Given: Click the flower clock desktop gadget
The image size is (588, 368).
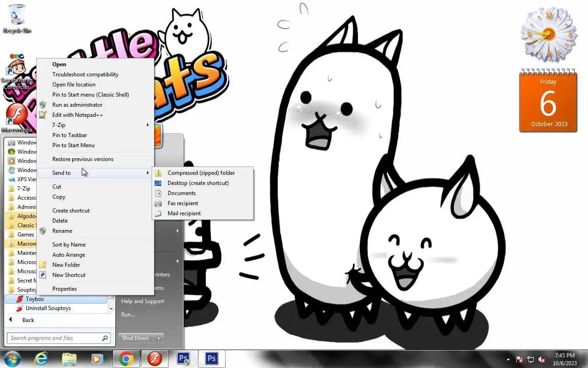Looking at the screenshot, I should pos(548,34).
